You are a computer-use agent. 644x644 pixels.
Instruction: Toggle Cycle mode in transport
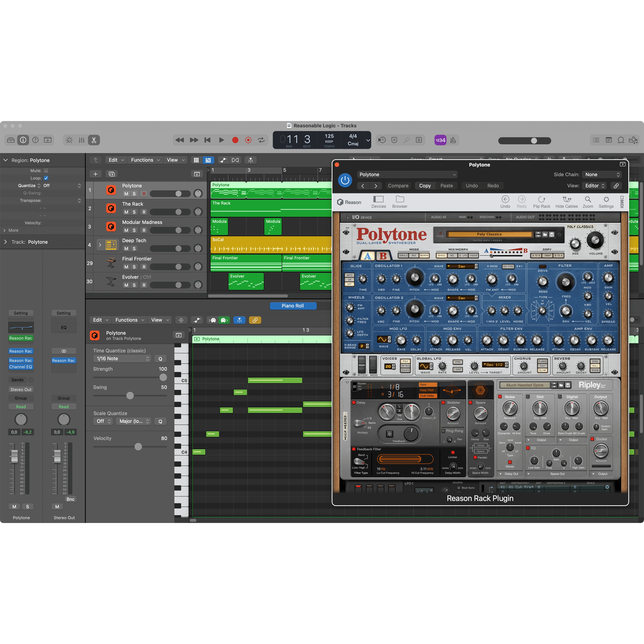click(261, 140)
